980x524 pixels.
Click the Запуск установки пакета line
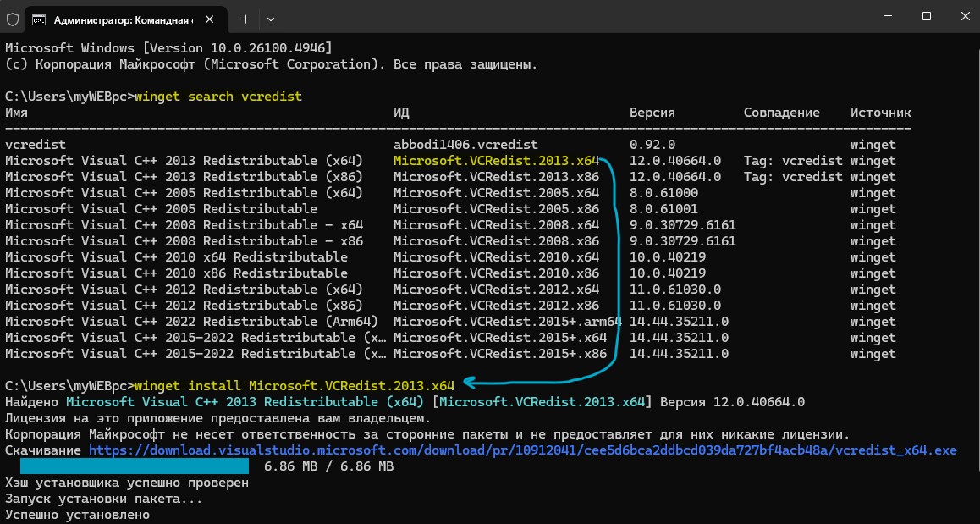(104, 499)
